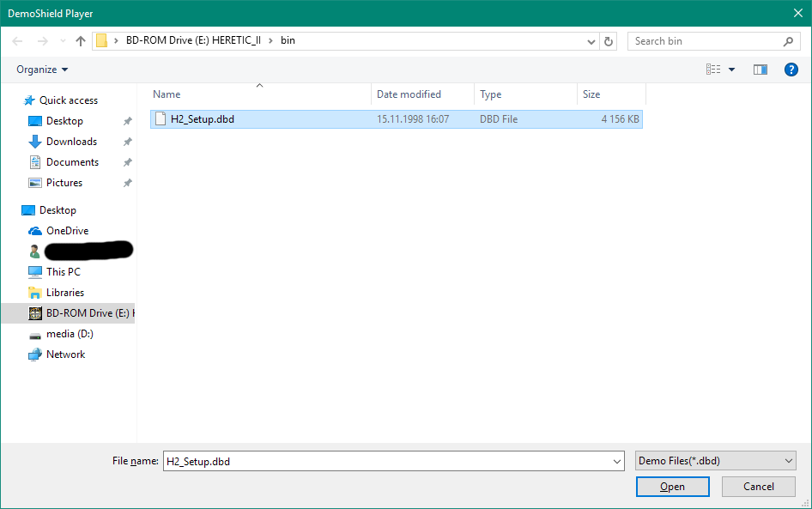Click the Cancel button
Image resolution: width=812 pixels, height=509 pixels.
(x=759, y=487)
